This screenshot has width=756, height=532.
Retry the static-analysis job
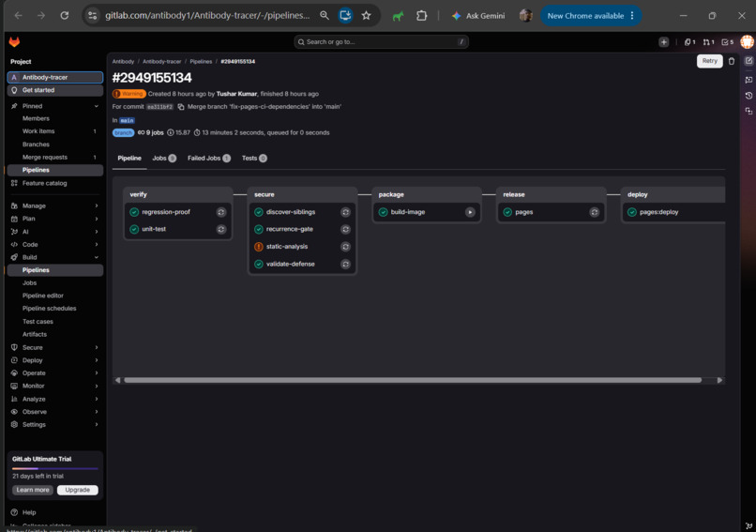[x=345, y=247]
